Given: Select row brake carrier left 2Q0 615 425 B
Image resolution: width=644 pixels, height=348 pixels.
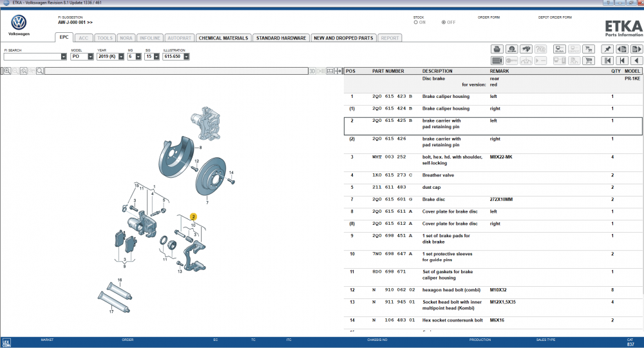Looking at the screenshot, I should pos(493,126).
